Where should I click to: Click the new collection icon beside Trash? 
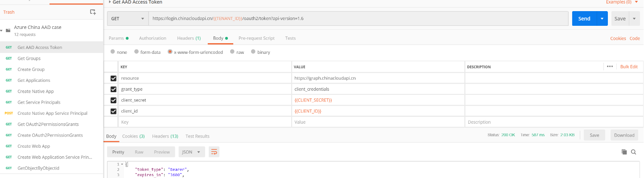(93, 12)
